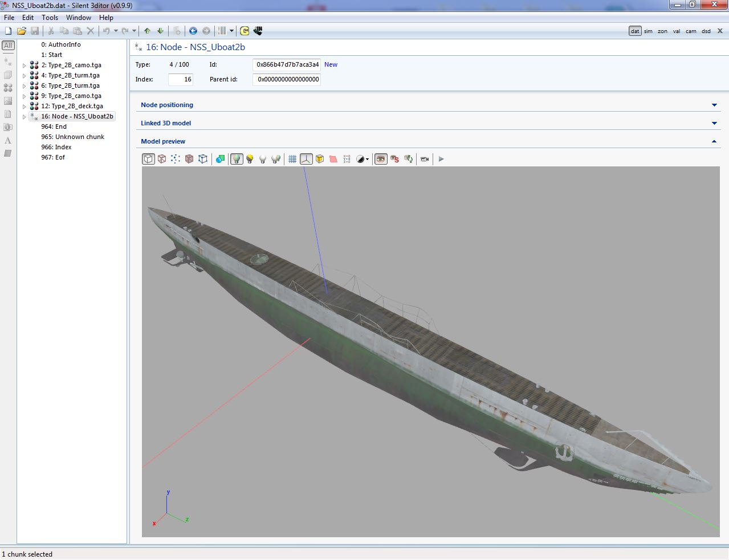Screen dimensions: 729x560
Task: Open the Tools menu
Action: (x=50, y=18)
